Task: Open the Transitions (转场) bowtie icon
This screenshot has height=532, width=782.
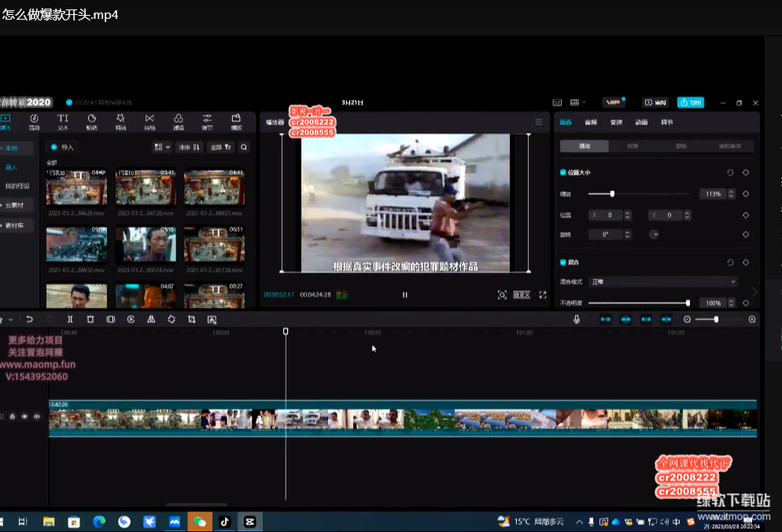Action: [x=149, y=121]
